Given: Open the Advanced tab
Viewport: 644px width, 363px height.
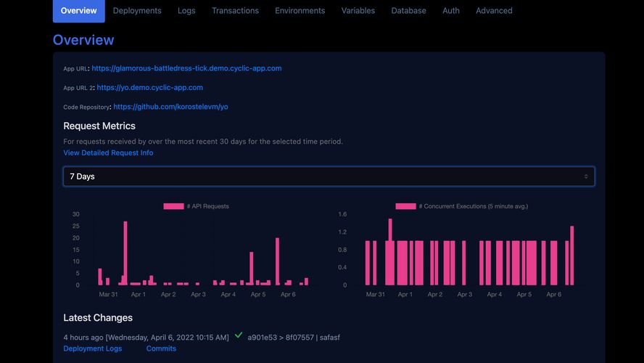Looking at the screenshot, I should [x=494, y=11].
